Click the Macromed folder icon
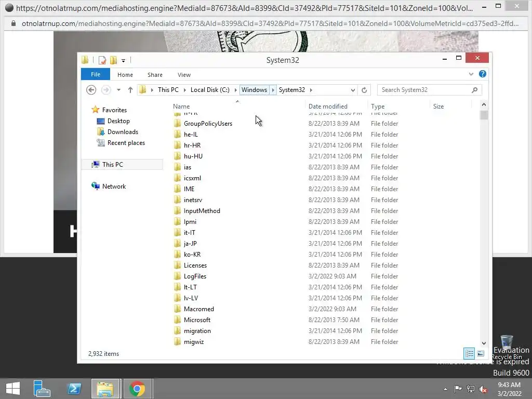Screen dimensions: 532x399 pos(177,309)
